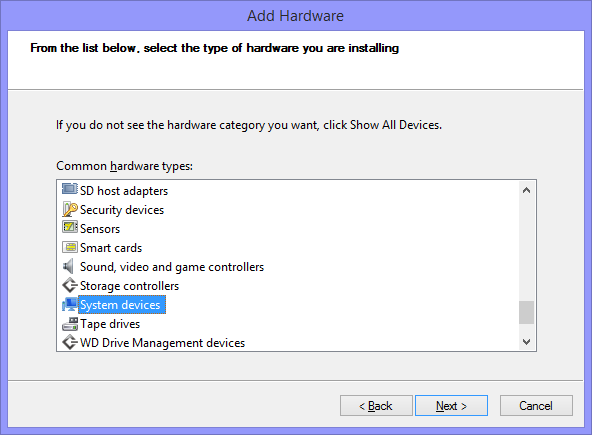Click the scrollbar down arrow
Viewport: 592px width, 435px height.
tap(526, 342)
